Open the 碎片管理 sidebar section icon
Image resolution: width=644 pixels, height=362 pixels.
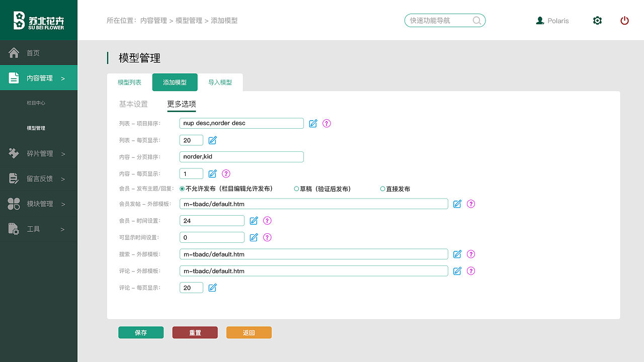14,153
